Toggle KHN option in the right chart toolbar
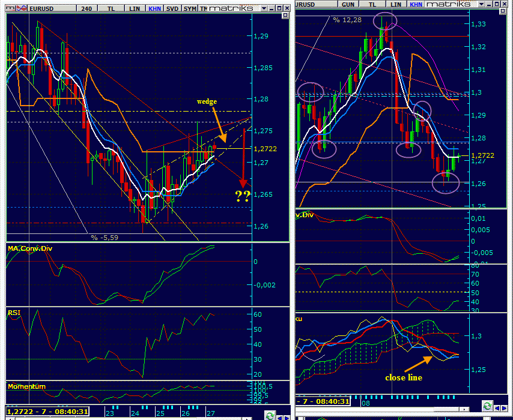Viewport: 513px width, 420px height. click(x=415, y=4)
